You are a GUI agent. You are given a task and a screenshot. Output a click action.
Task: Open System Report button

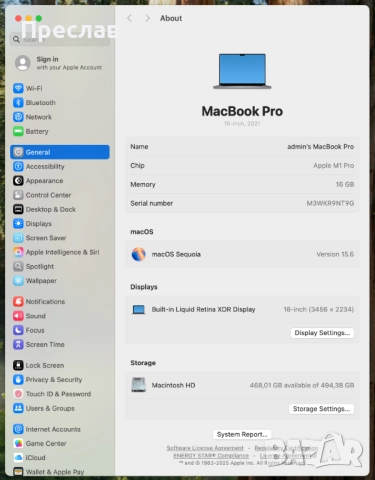pyautogui.click(x=242, y=435)
